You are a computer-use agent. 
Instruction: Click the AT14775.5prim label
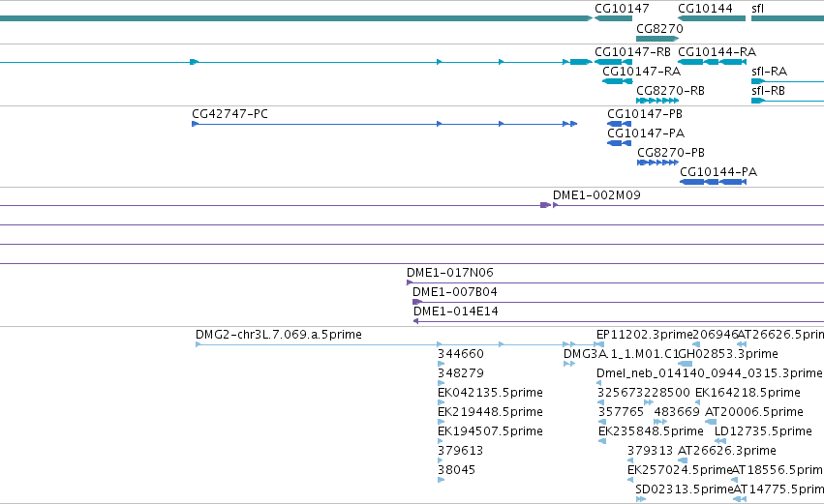(x=778, y=489)
